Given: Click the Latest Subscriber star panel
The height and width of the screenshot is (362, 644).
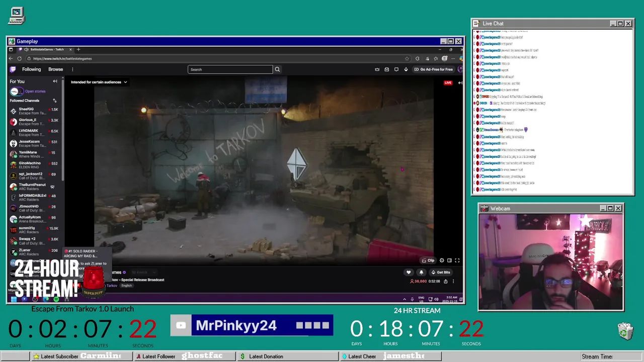Looking at the screenshot, I should [81, 356].
